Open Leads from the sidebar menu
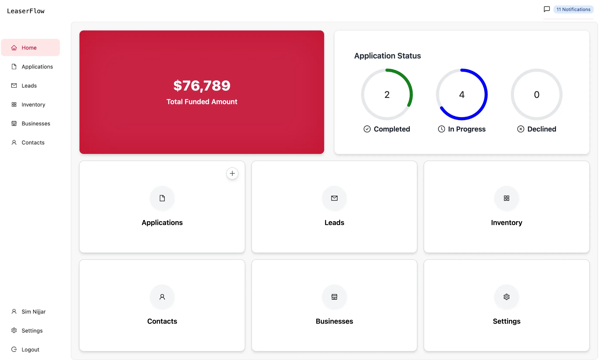Screen dimensions: 600x364 pyautogui.click(x=29, y=86)
